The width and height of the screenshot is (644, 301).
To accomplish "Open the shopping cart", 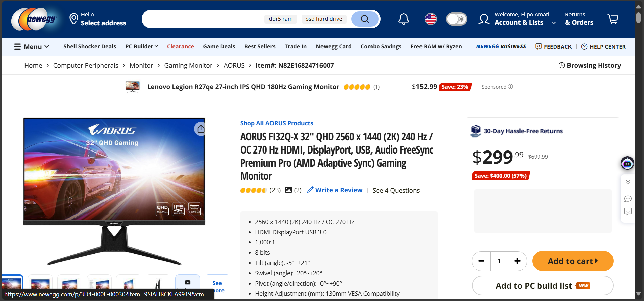I will 613,19.
